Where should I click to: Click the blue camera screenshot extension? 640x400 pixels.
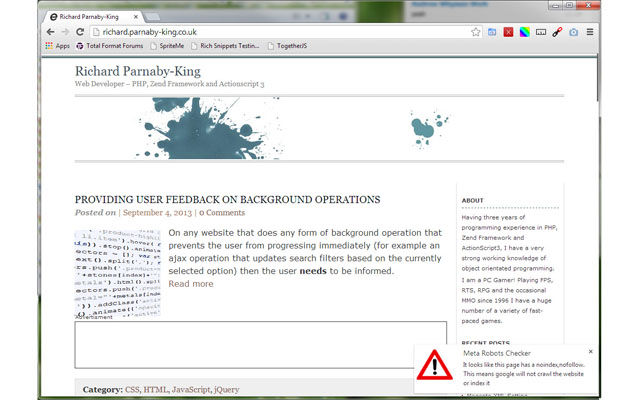click(x=573, y=32)
